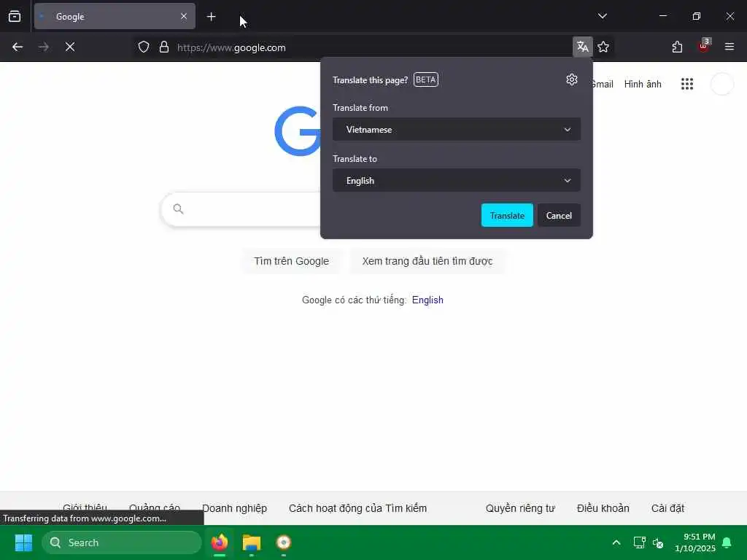Open the Google account avatar
747x560 pixels.
pos(721,85)
